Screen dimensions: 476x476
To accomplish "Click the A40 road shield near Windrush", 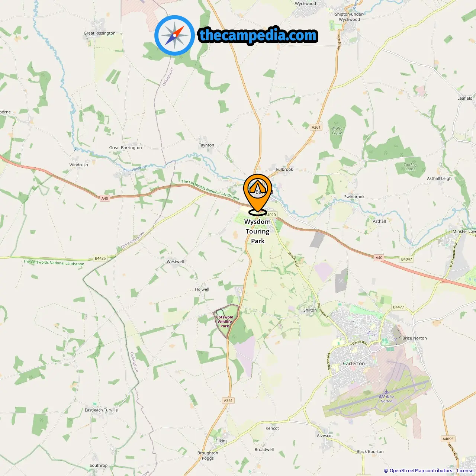I will click(105, 198).
